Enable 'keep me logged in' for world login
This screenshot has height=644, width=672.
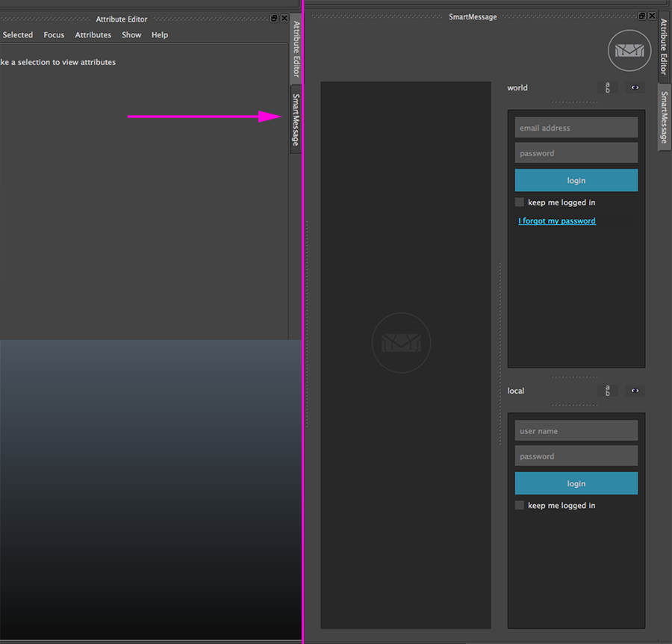click(520, 202)
